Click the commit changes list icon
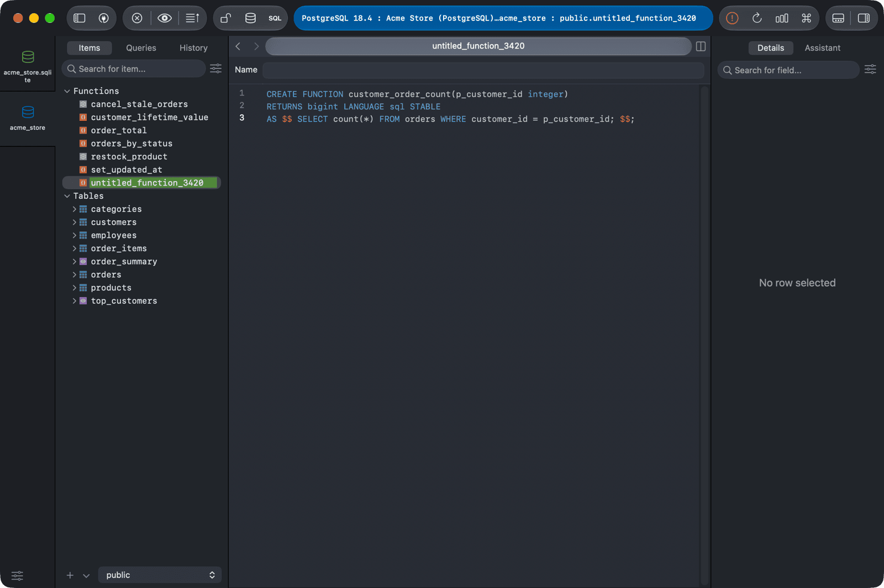Viewport: 884px width, 588px height. (x=192, y=18)
